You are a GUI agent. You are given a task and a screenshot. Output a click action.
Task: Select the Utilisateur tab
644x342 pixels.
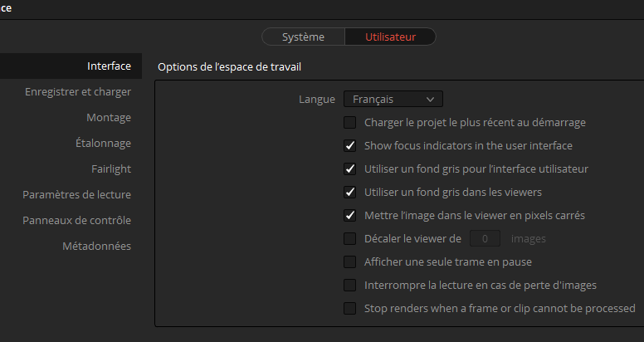(x=390, y=37)
